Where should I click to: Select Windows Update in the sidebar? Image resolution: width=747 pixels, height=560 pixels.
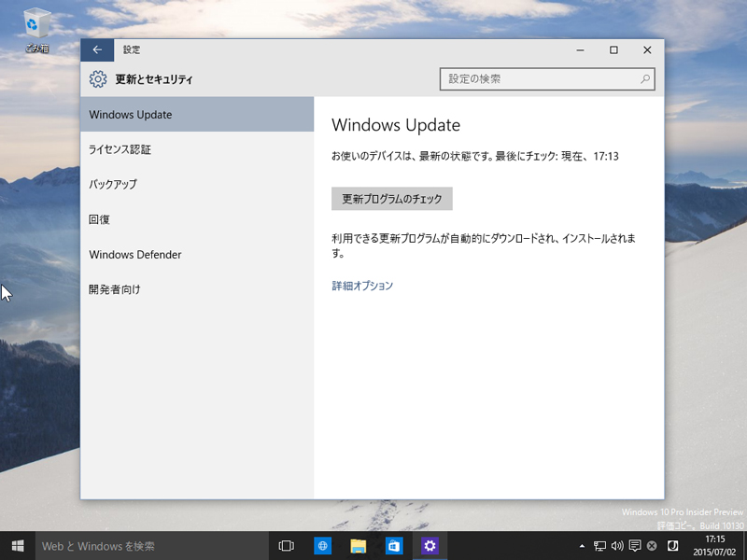[x=197, y=114]
